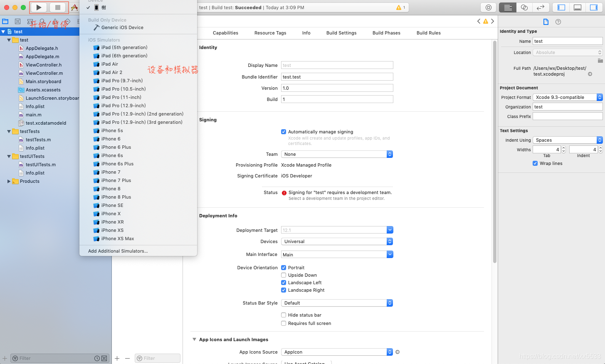Click the add file plus in navigator
The image size is (605, 364).
5,358
